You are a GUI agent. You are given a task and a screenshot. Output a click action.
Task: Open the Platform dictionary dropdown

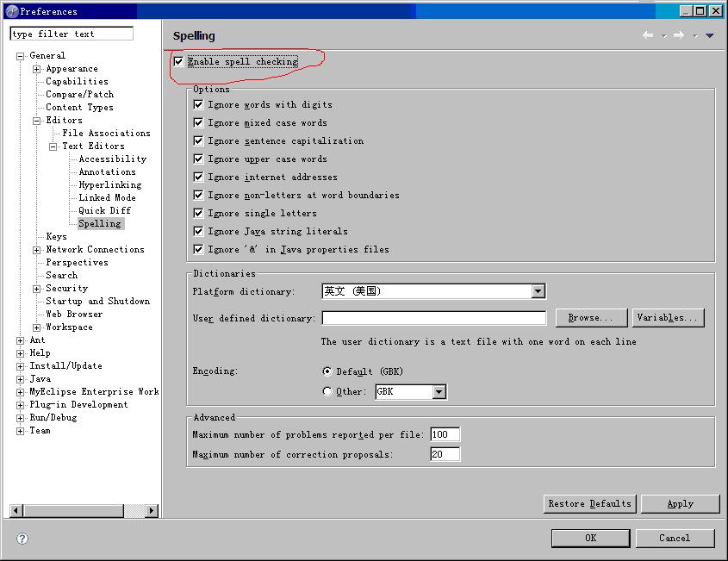(x=538, y=291)
